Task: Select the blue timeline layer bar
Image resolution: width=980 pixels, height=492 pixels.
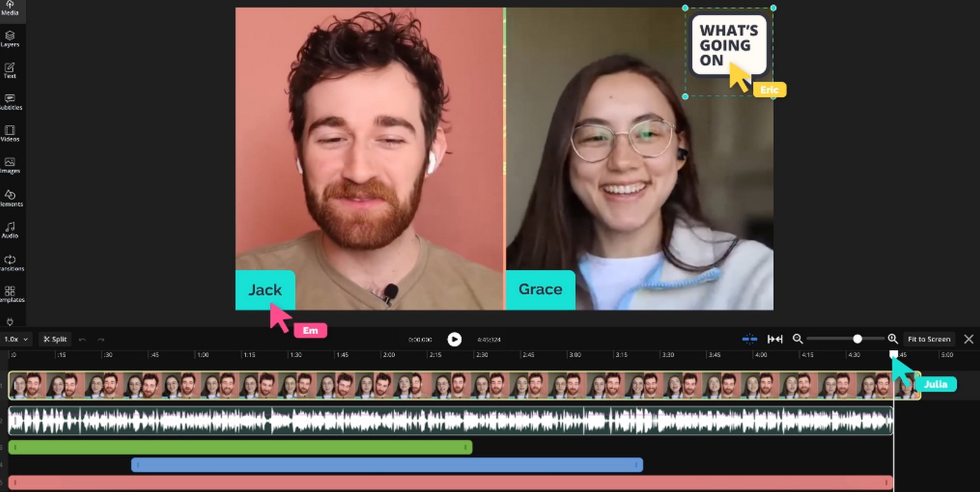Action: pos(387,465)
